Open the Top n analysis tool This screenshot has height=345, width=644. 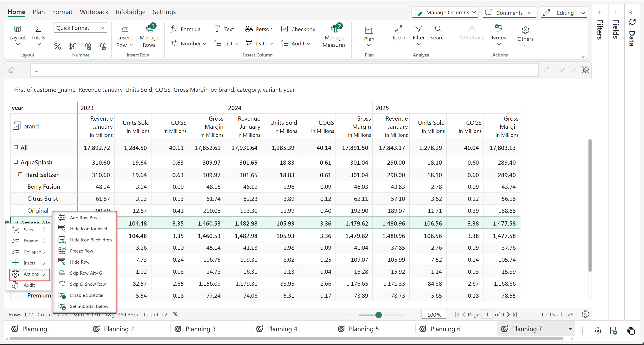tap(398, 33)
